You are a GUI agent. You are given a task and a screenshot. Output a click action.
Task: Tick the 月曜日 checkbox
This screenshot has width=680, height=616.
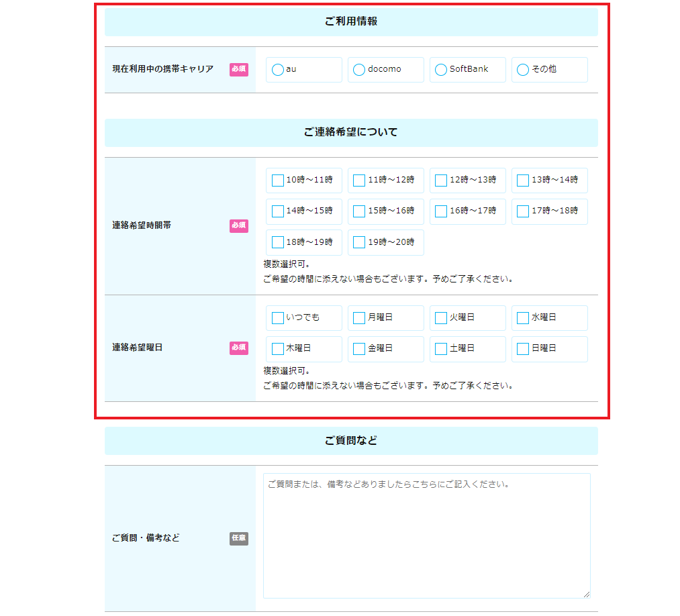coord(359,318)
